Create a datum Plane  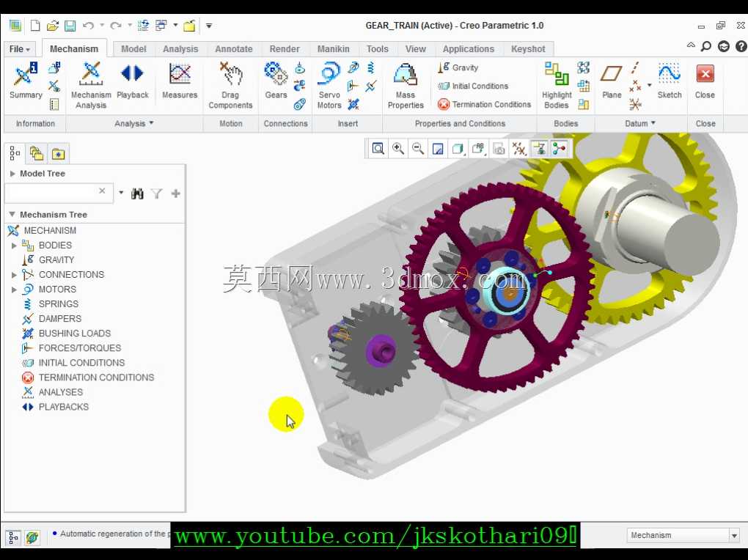612,81
